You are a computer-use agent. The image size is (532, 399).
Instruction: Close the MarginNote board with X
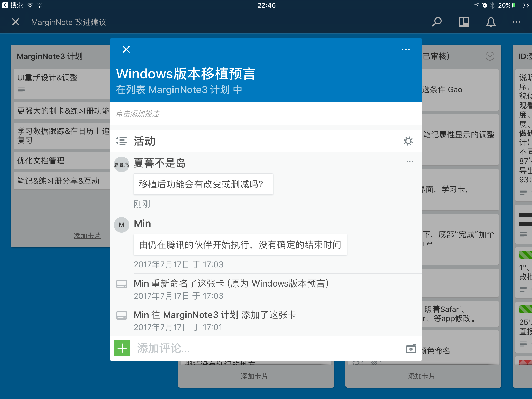[16, 22]
